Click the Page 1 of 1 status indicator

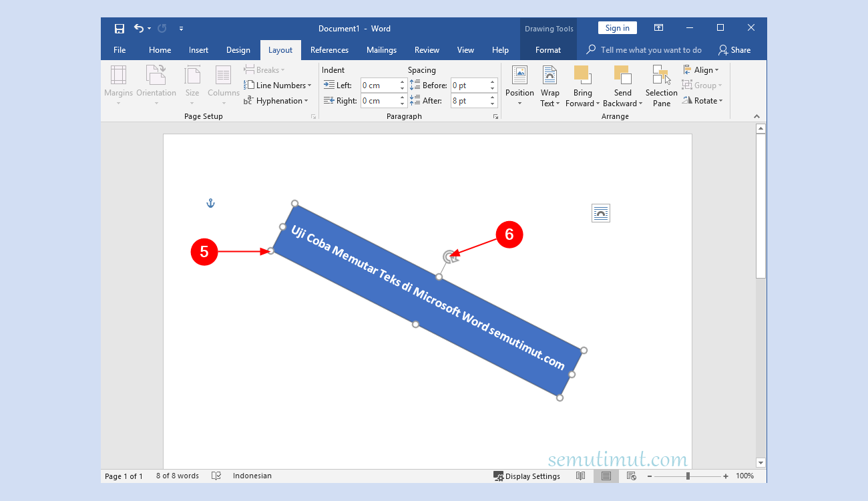[124, 476]
